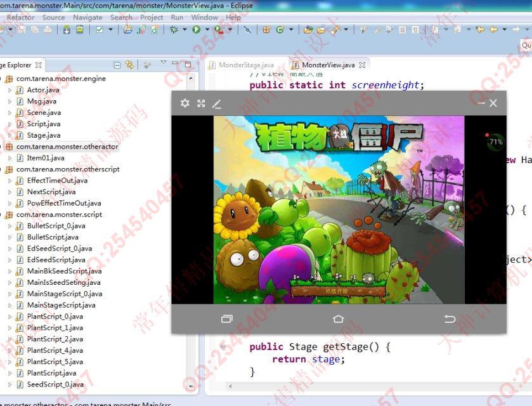The image size is (532, 406).
Task: Tap the Android home button
Action: (338, 318)
